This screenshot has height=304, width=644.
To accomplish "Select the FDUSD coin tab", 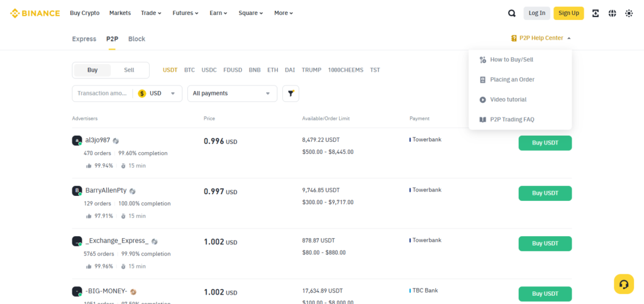I will 233,70.
